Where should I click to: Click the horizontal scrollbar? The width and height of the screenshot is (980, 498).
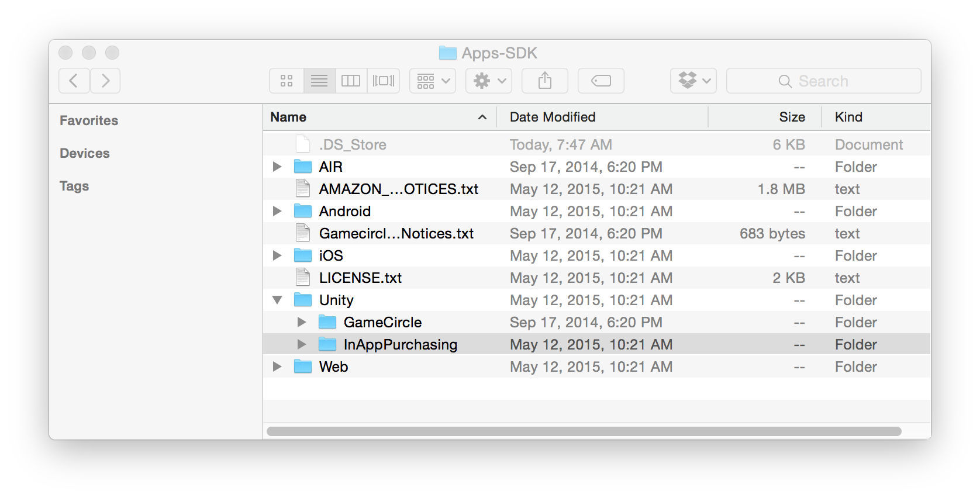point(584,431)
